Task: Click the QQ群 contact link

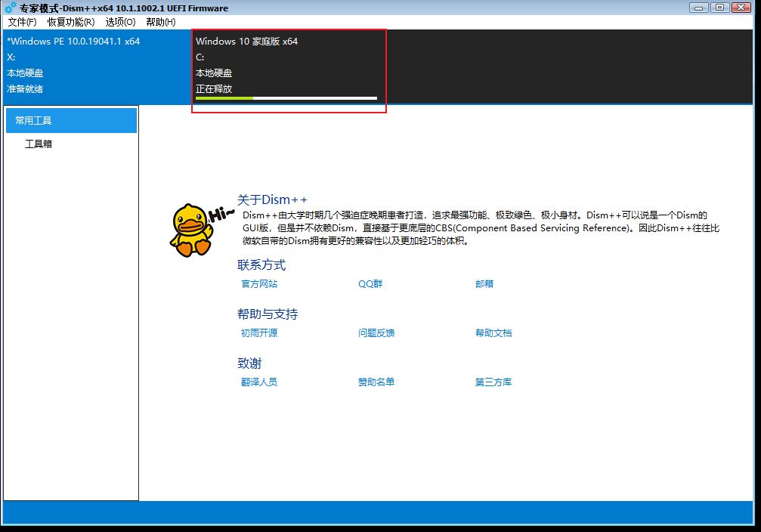Action: [370, 284]
